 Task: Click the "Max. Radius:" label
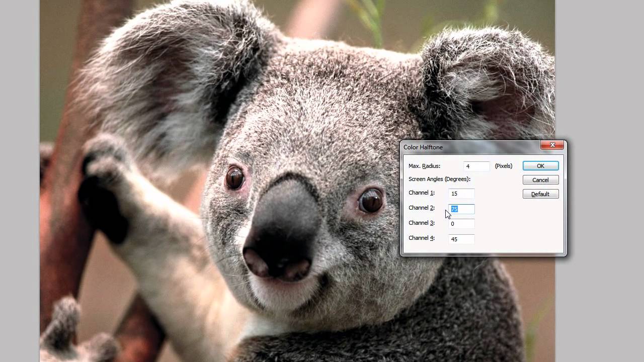tap(424, 166)
